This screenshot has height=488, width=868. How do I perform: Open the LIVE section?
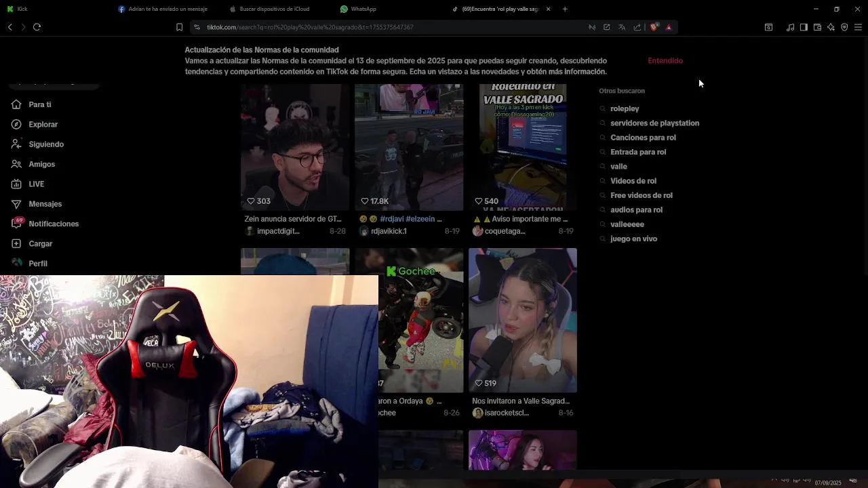point(36,184)
